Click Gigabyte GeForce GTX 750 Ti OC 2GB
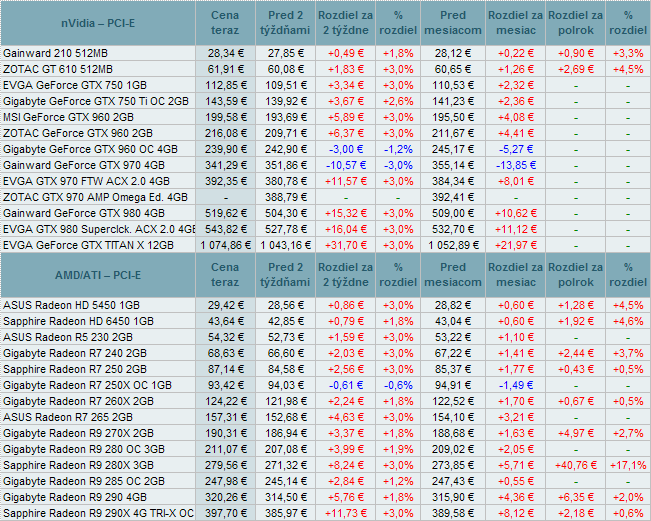Image resolution: width=651 pixels, height=521 pixels. coord(96,101)
